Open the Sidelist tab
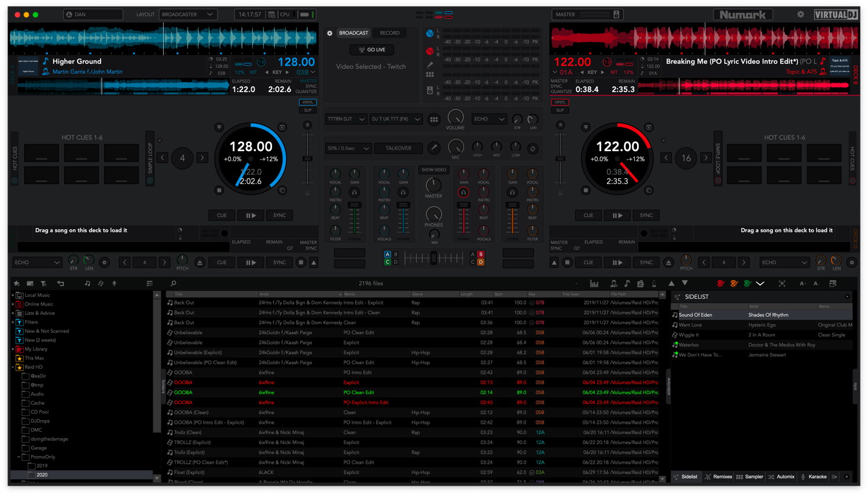 [x=686, y=477]
